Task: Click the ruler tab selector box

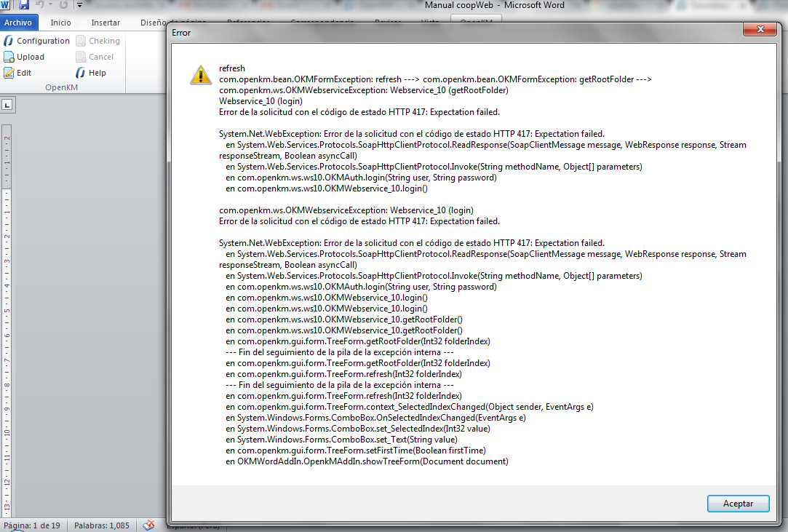Action: pos(7,105)
